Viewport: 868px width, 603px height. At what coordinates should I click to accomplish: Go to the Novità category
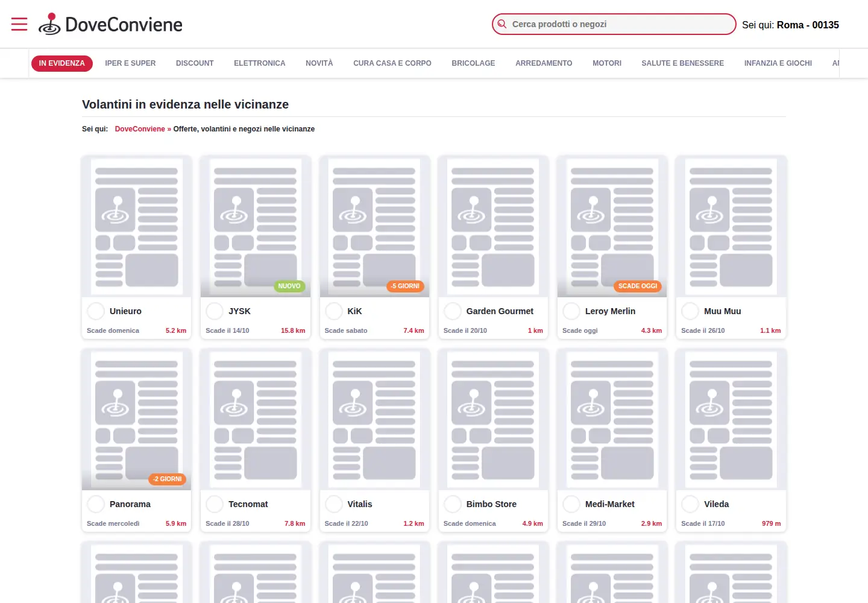(319, 63)
